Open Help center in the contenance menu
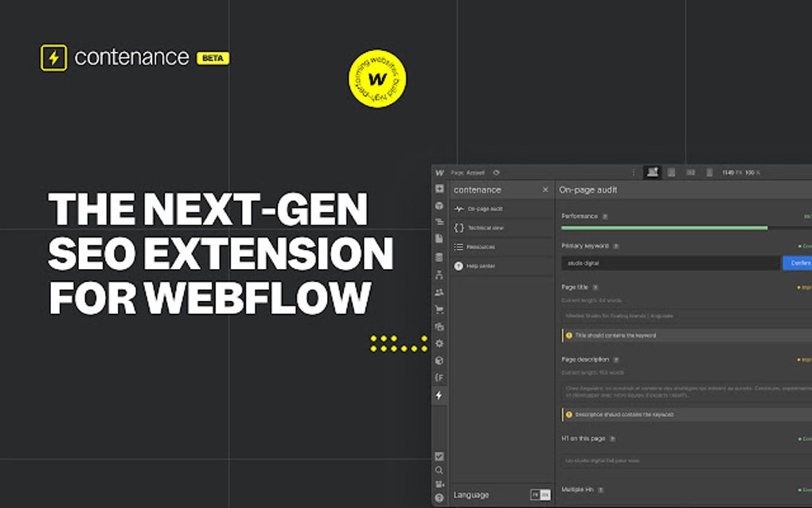 tap(502, 266)
